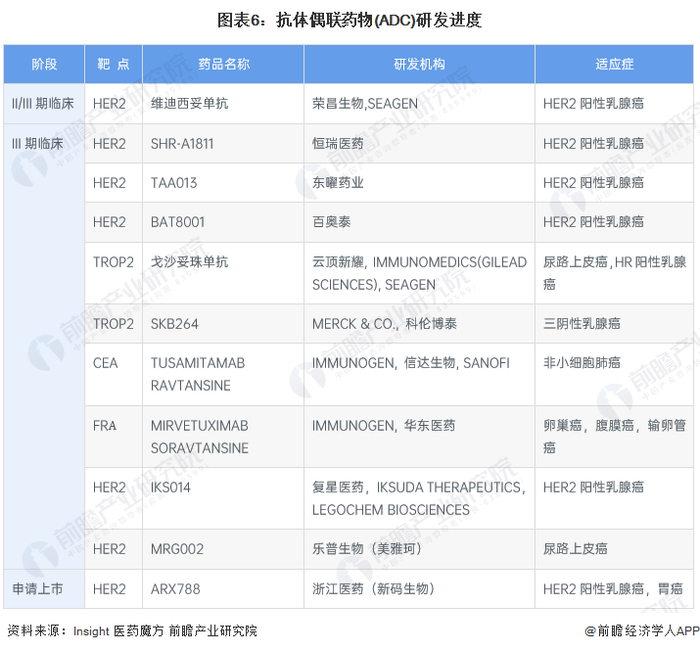Click drug name SHR-A1811

point(182,144)
